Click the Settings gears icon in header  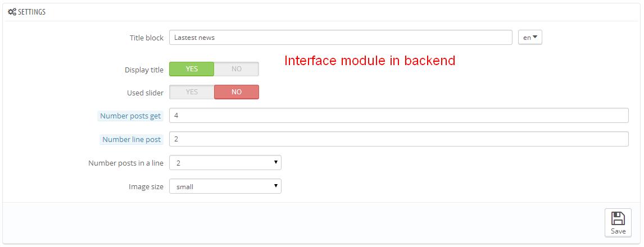tap(12, 12)
